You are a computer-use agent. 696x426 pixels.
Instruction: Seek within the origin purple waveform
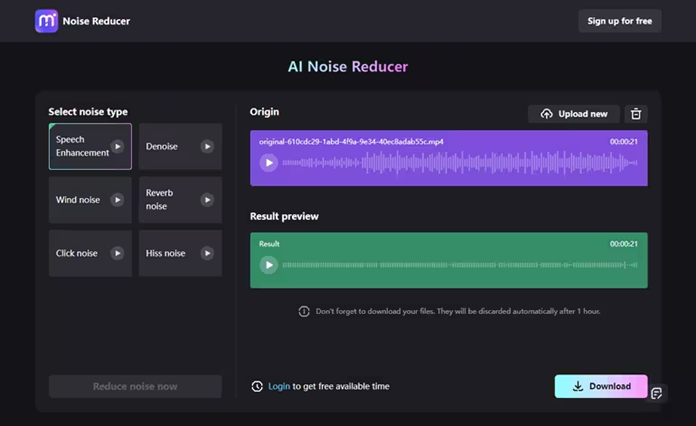point(450,163)
